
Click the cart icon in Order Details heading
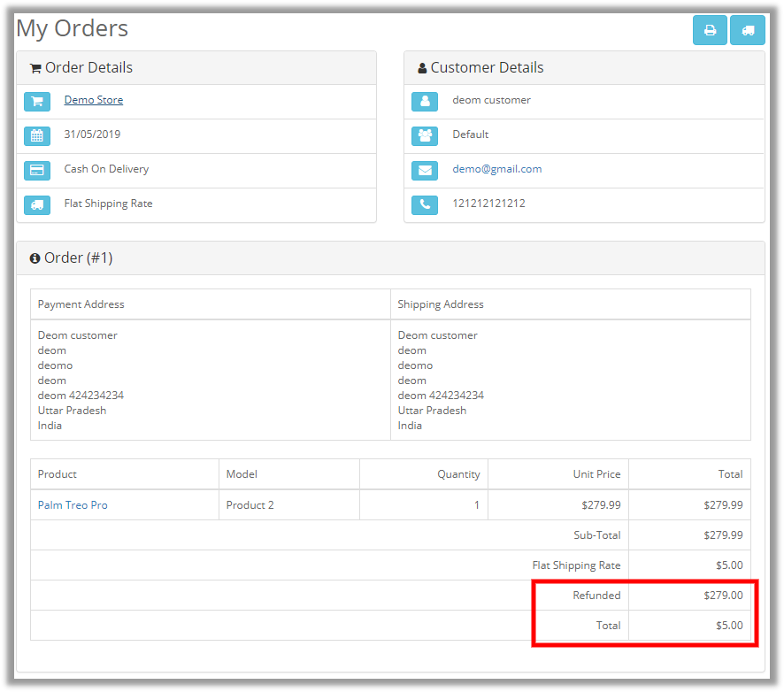(35, 68)
